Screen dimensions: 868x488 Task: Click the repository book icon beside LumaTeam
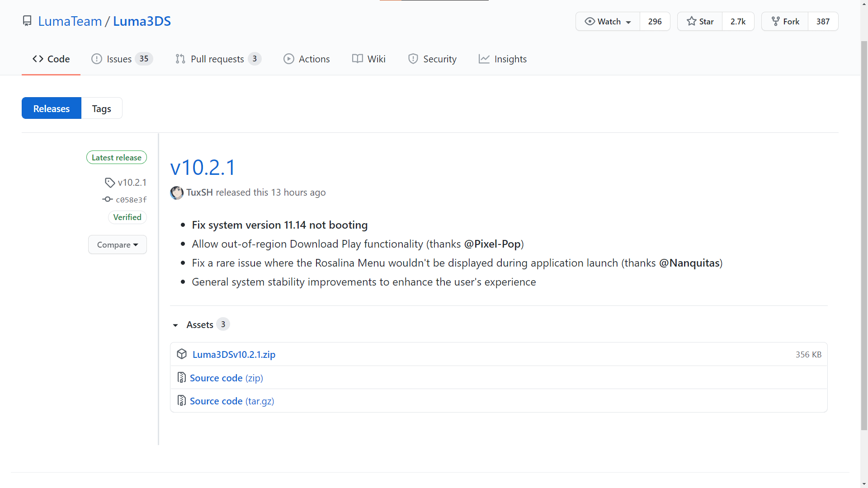tap(27, 21)
